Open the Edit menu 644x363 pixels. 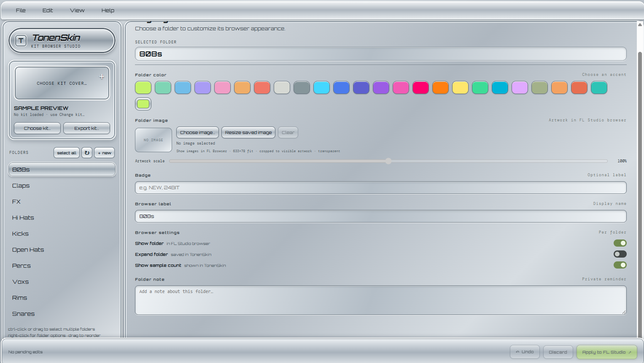point(48,10)
